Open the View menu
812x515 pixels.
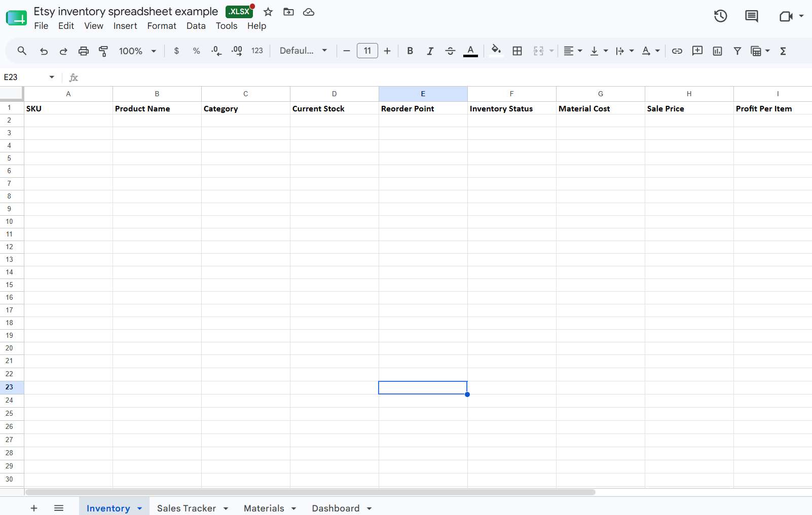point(94,26)
